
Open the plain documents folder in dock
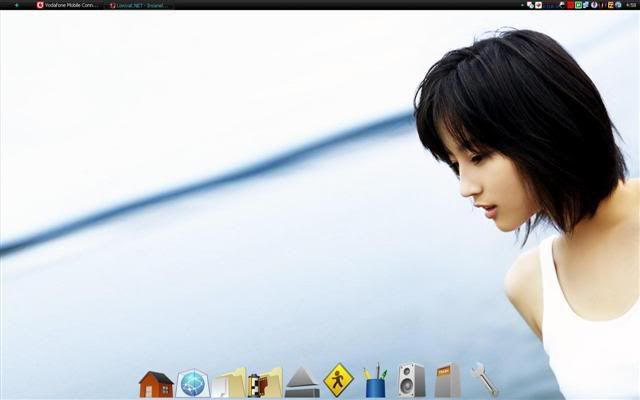tap(228, 383)
